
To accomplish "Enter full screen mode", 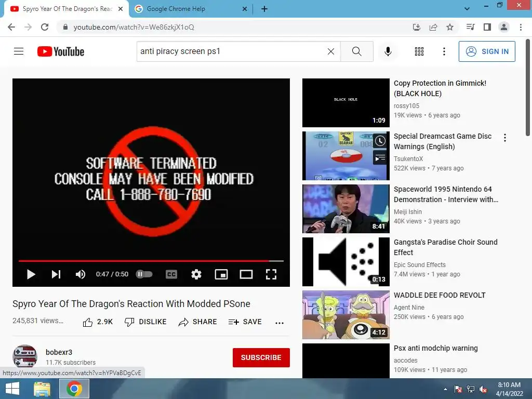I will [271, 274].
